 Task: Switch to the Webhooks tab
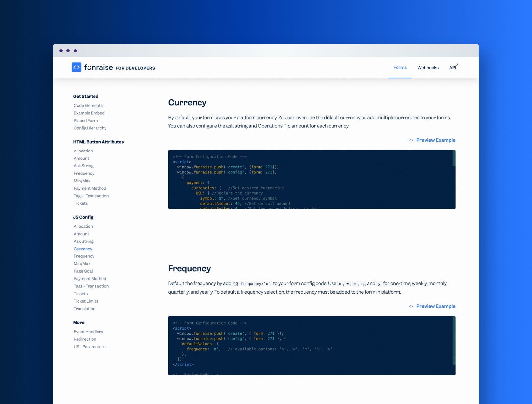click(x=428, y=68)
